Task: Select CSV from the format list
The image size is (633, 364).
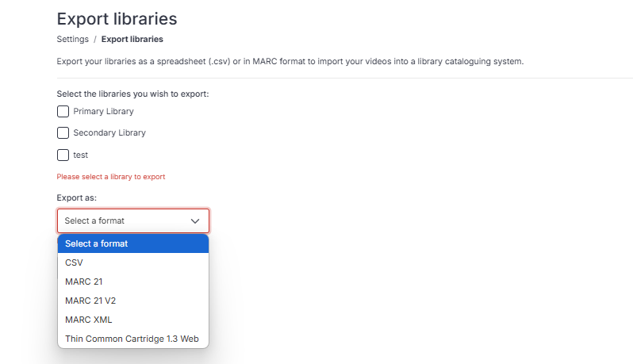Action: (133, 262)
